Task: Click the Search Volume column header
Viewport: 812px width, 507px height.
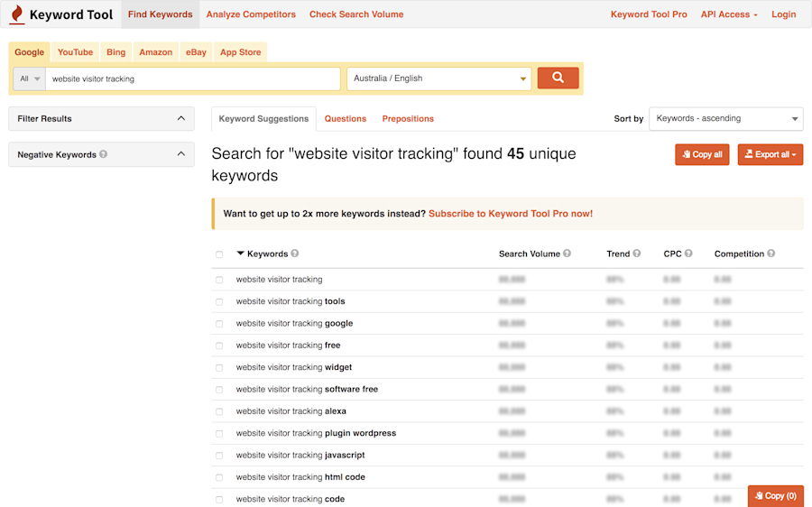Action: coord(530,253)
